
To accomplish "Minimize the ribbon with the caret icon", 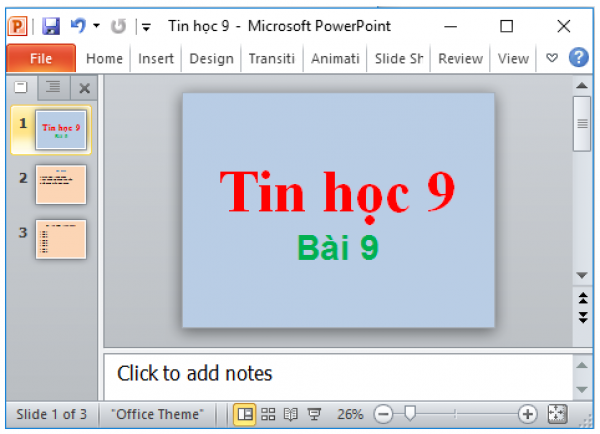I will pyautogui.click(x=552, y=58).
